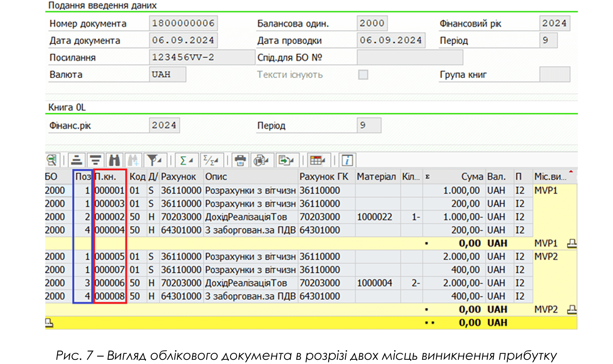Viewport: 613px width, 364px height.
Task: Click amount cell 400,00-
Action: pyautogui.click(x=454, y=296)
